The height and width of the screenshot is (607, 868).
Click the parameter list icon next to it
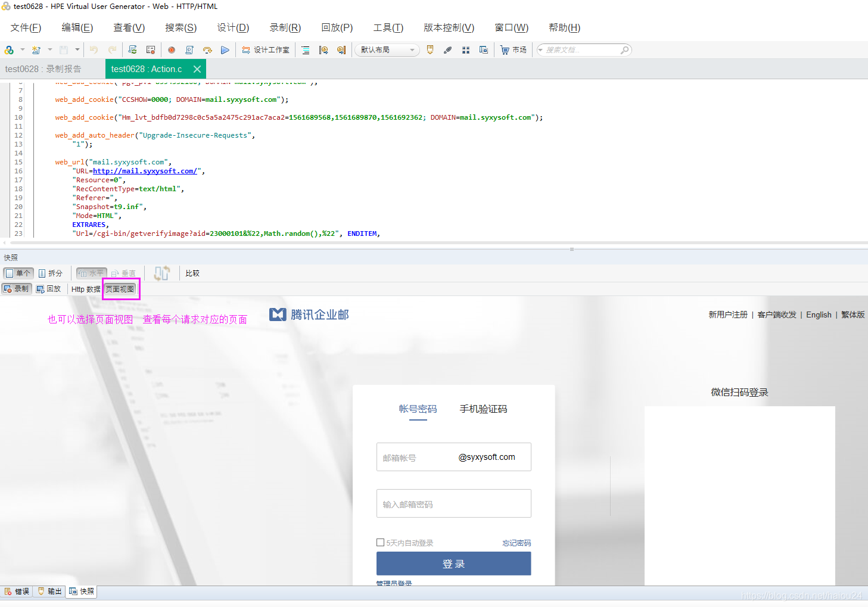[151, 50]
